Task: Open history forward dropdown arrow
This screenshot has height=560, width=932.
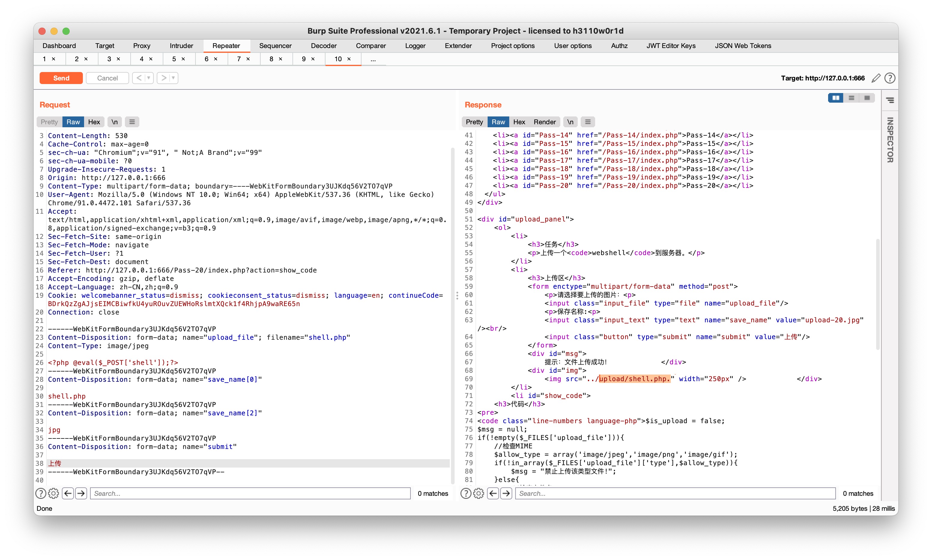Action: [173, 78]
